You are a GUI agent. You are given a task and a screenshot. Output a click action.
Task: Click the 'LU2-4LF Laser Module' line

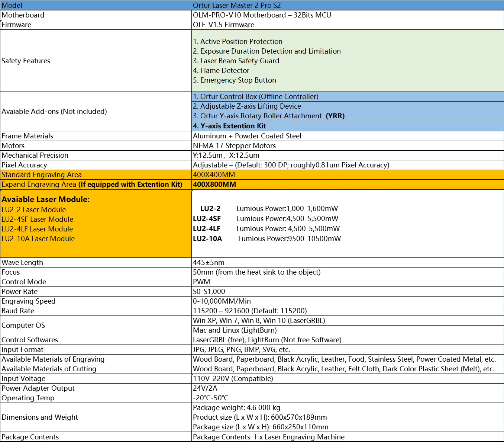(37, 229)
